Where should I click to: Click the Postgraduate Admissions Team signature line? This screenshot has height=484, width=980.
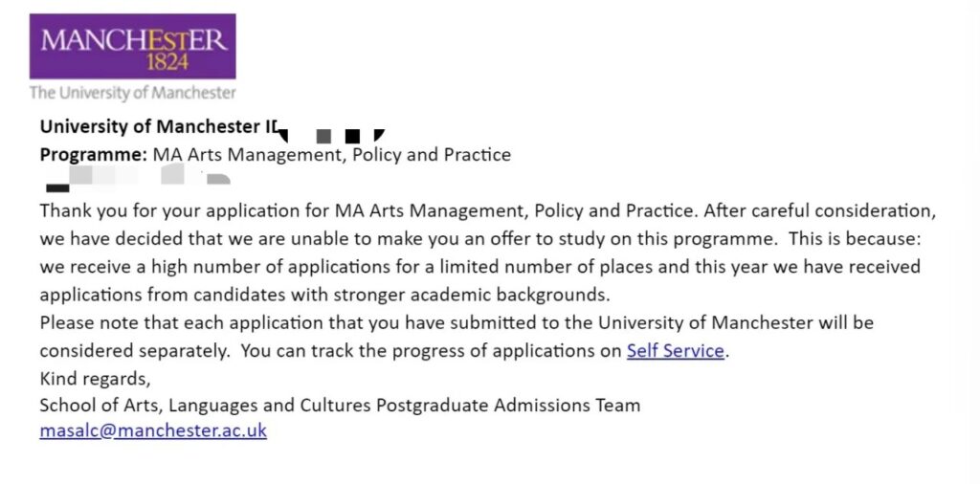[340, 405]
